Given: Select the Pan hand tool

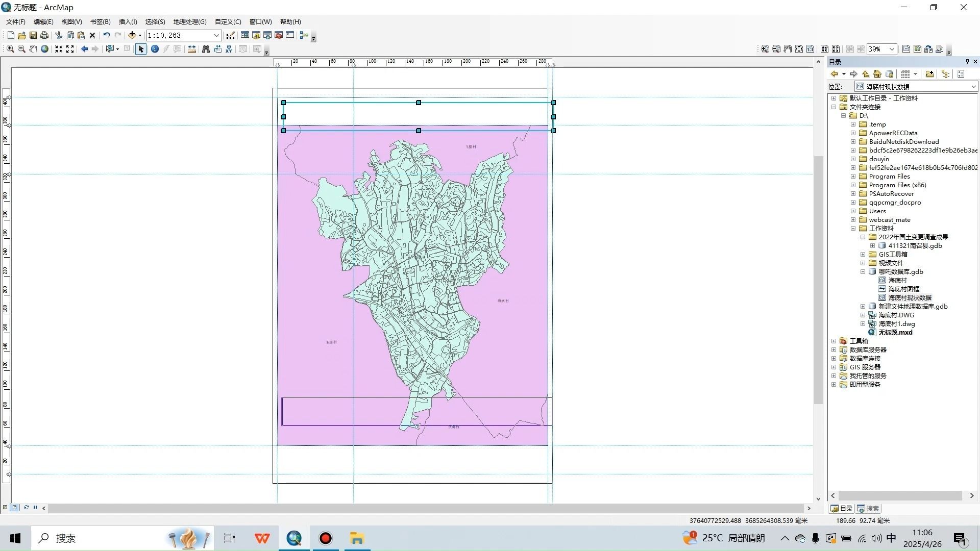Looking at the screenshot, I should point(33,49).
